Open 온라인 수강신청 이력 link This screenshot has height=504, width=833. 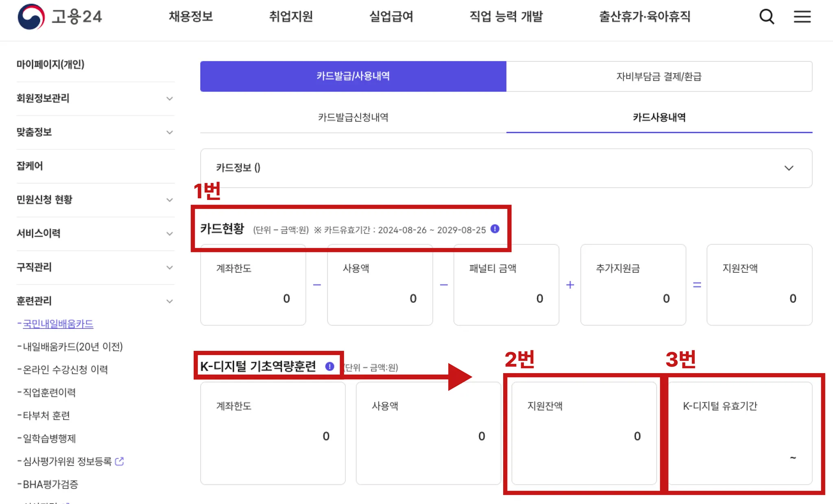pos(65,369)
